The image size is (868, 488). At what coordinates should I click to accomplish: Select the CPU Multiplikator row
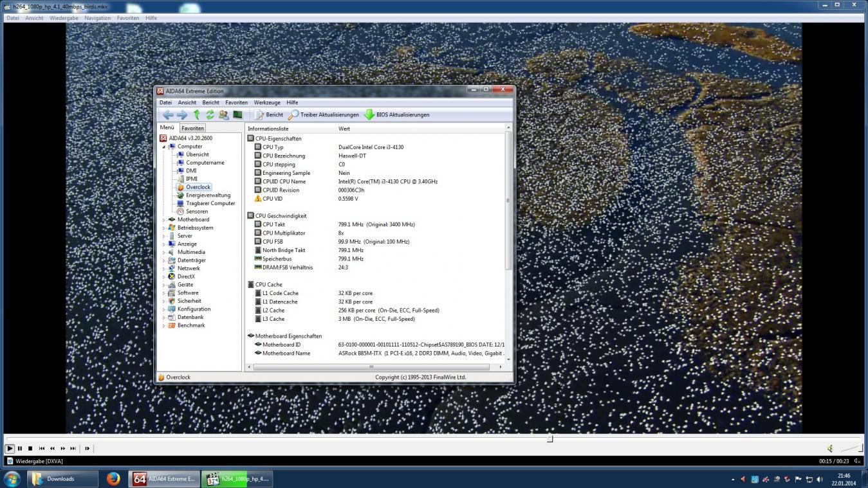point(375,233)
